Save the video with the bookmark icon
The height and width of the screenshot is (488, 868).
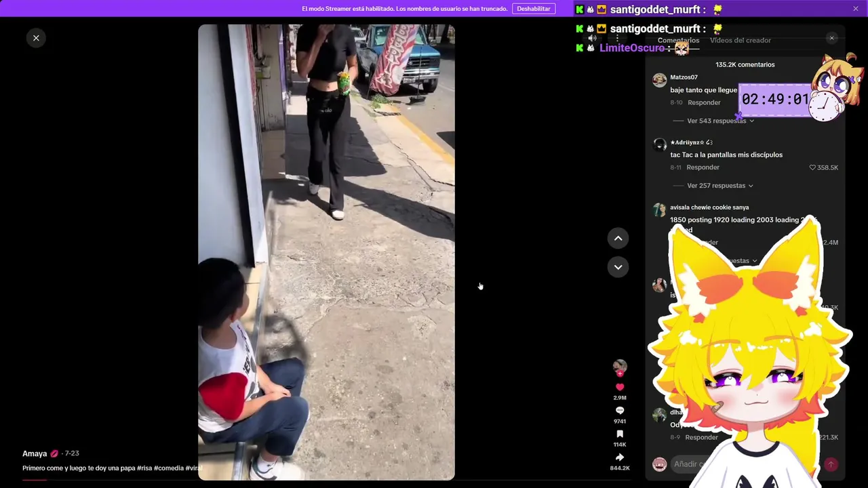coord(620,434)
